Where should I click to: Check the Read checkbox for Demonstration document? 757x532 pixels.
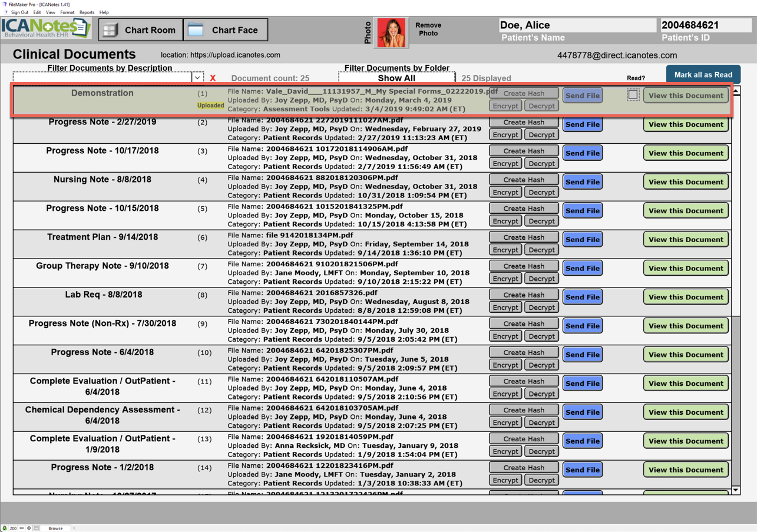pos(633,95)
